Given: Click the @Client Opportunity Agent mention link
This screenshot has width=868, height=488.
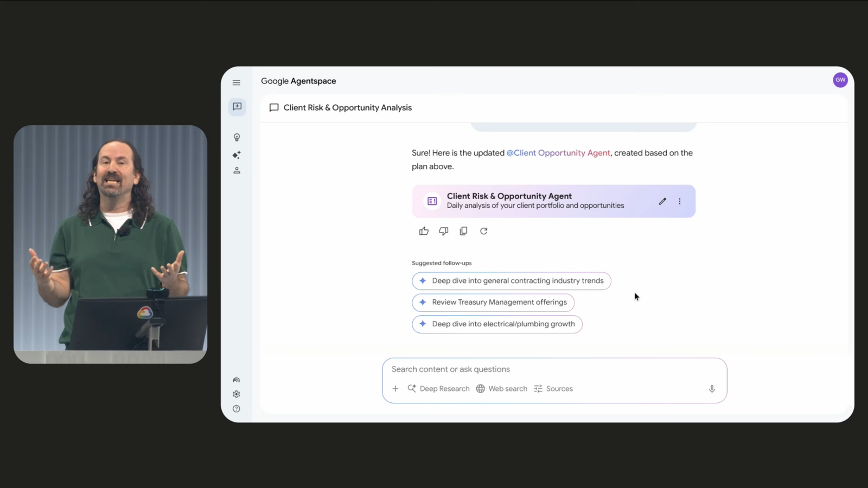Looking at the screenshot, I should tap(558, 153).
